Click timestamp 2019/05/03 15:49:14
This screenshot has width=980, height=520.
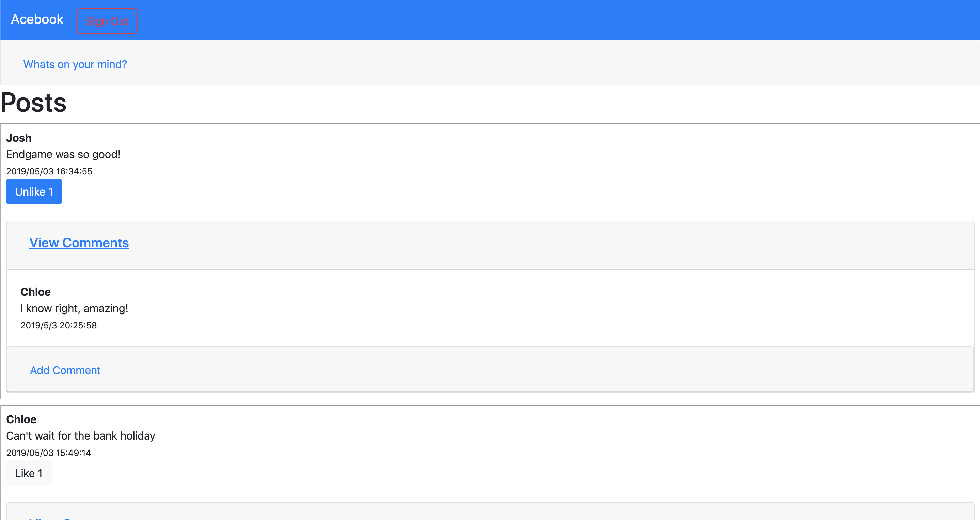point(49,453)
